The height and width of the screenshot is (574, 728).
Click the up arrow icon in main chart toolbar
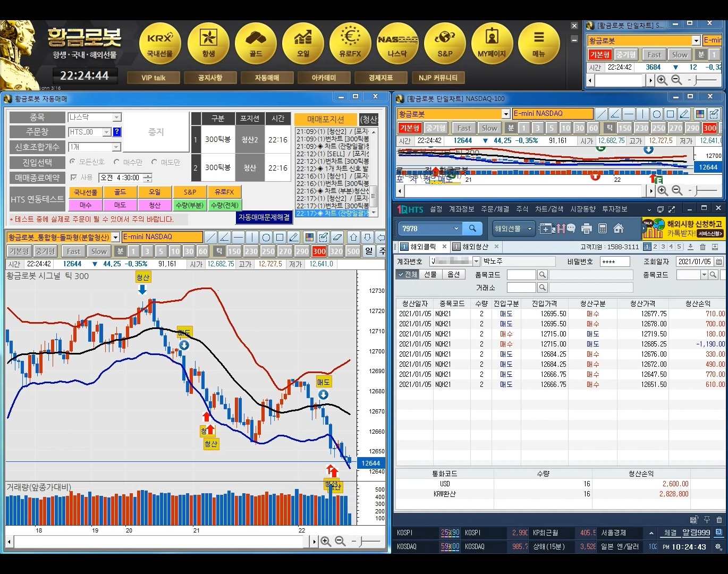(354, 237)
